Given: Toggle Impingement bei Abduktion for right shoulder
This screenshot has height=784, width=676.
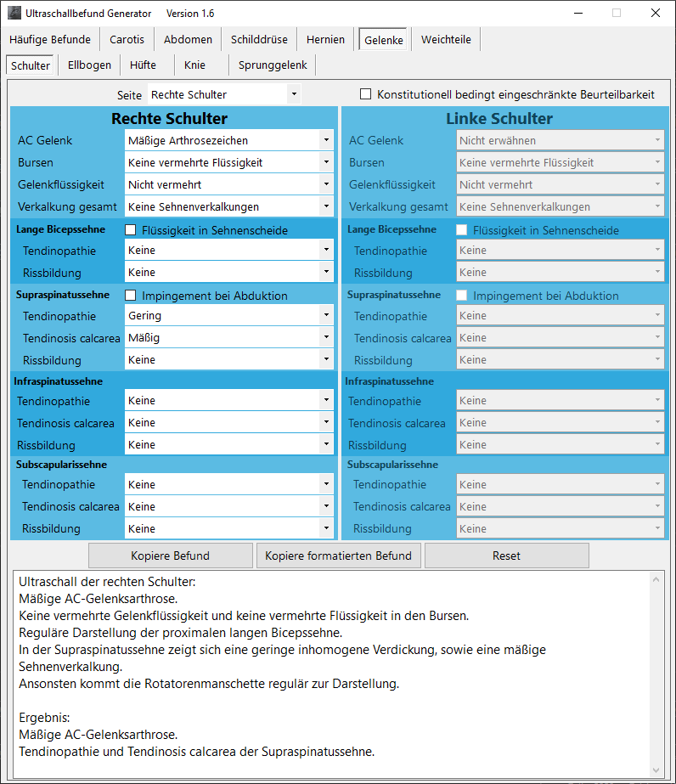Looking at the screenshot, I should [x=131, y=296].
